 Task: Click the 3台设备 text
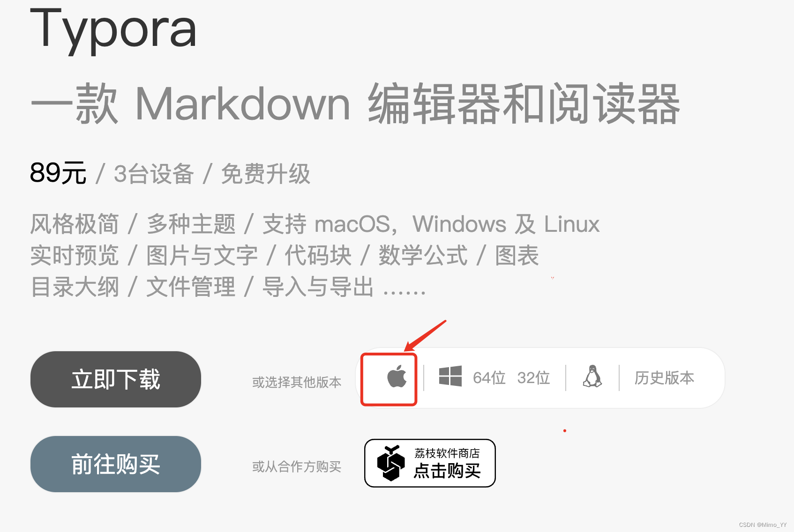[x=154, y=174]
